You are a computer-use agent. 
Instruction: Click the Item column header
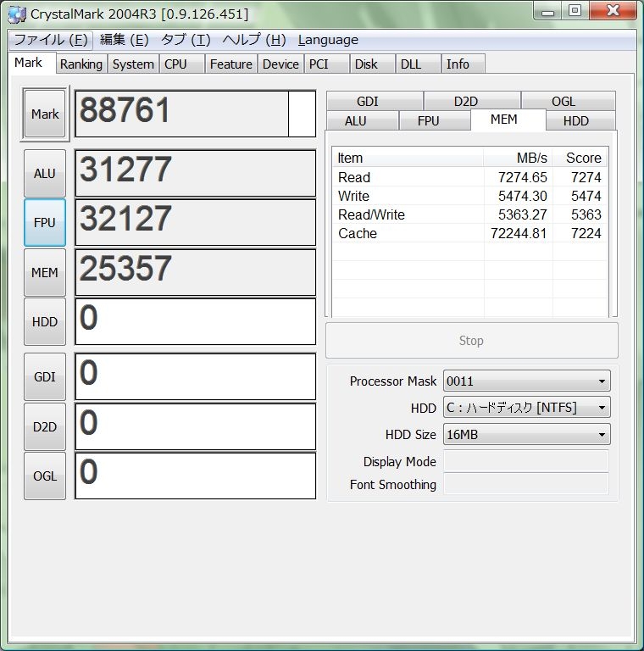coord(408,158)
